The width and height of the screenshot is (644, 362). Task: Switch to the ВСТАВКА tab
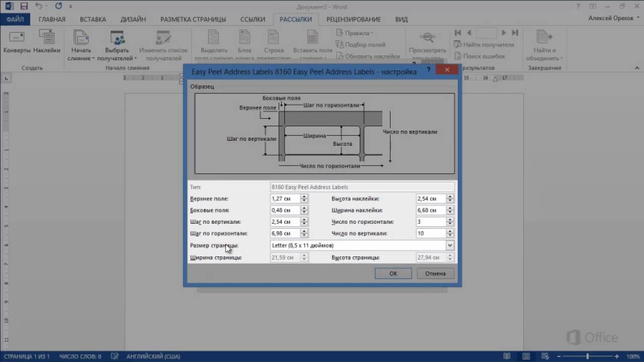point(93,20)
